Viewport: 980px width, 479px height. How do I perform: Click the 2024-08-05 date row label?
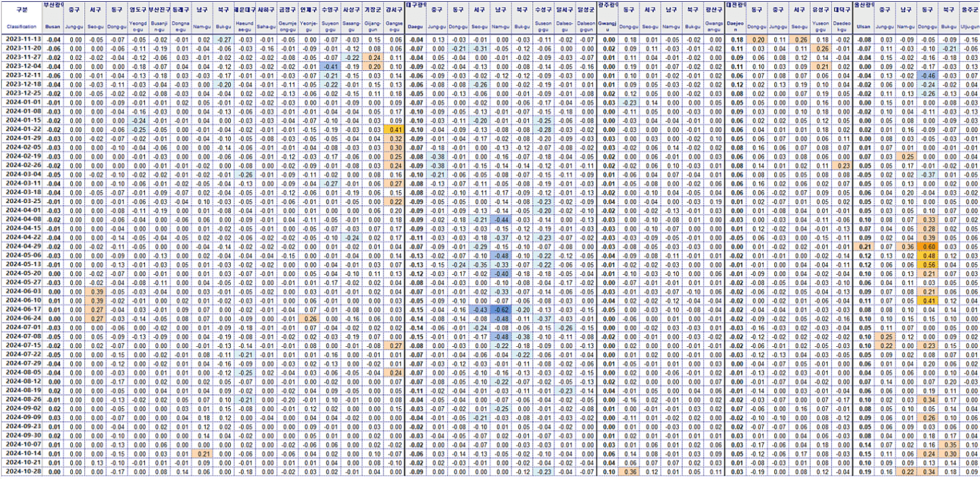(21, 371)
